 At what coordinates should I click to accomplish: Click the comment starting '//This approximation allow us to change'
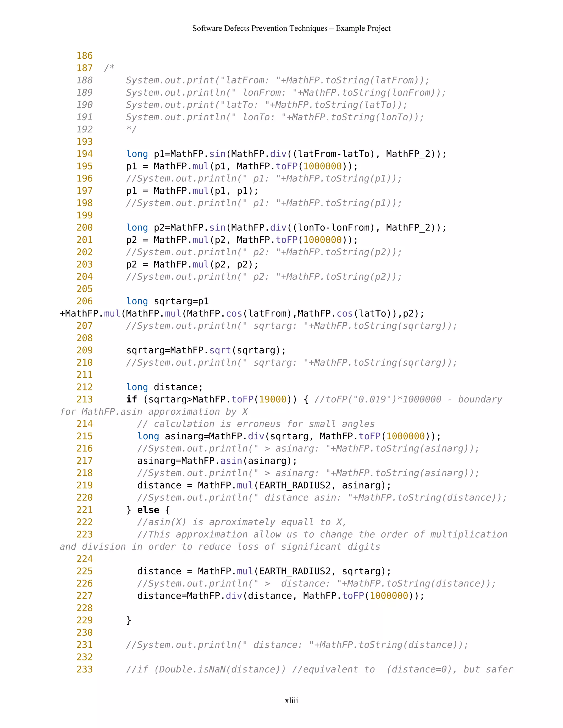click(x=322, y=535)
